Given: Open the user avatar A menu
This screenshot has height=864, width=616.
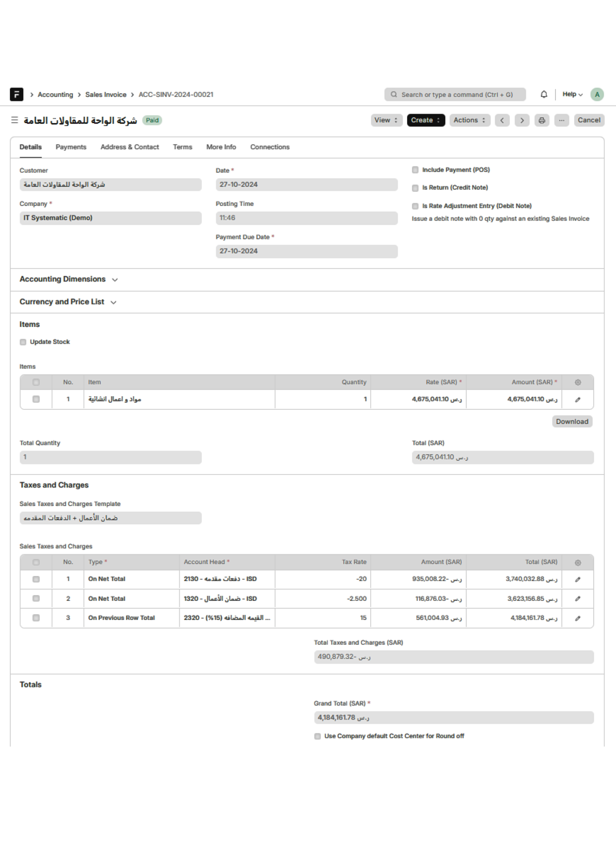Looking at the screenshot, I should click(597, 94).
